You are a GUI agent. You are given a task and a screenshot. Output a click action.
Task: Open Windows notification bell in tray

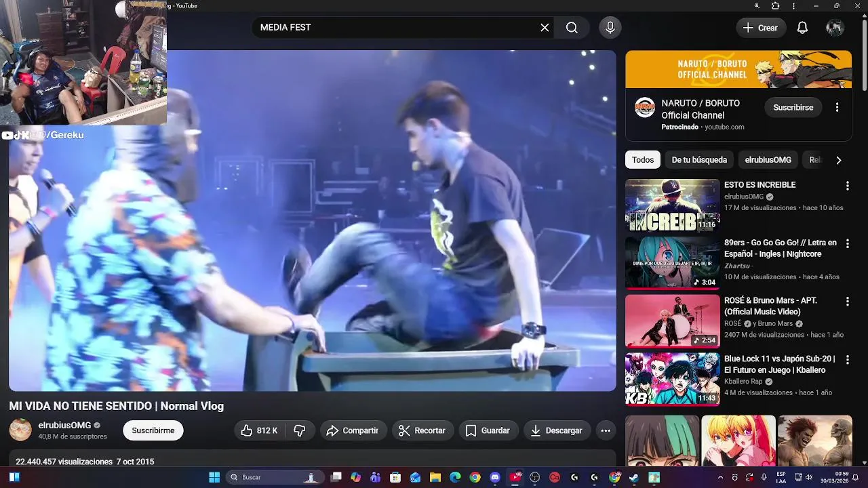(856, 477)
